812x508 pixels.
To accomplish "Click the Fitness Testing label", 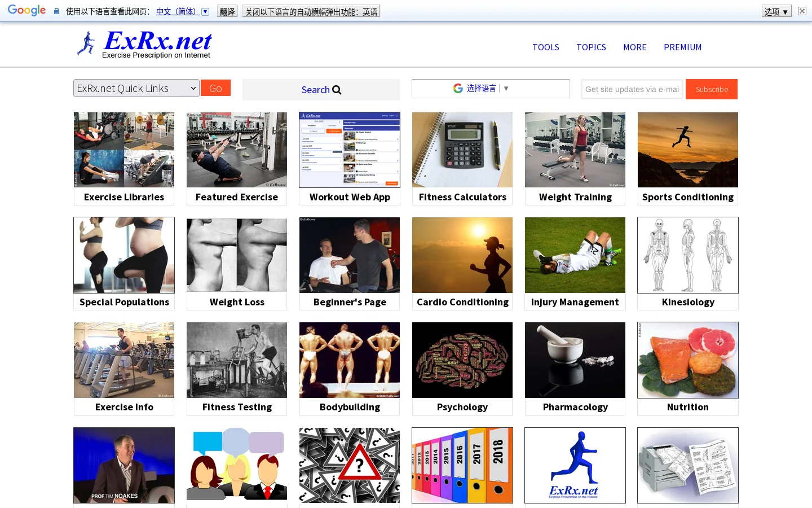I will pos(237,407).
